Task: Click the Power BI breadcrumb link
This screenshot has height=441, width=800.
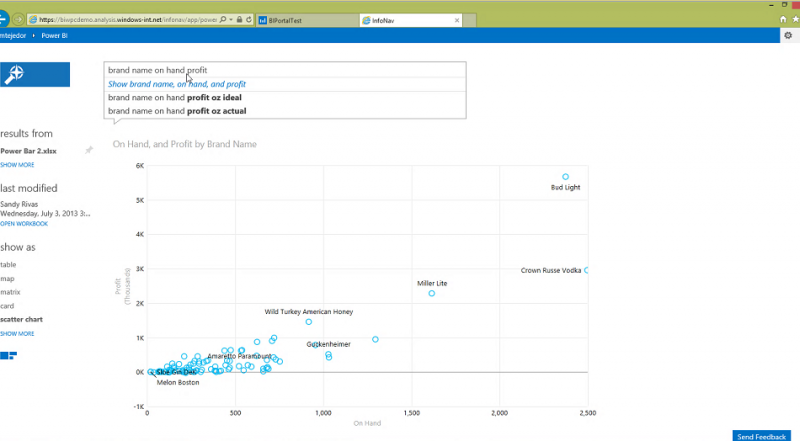Action: pos(54,36)
